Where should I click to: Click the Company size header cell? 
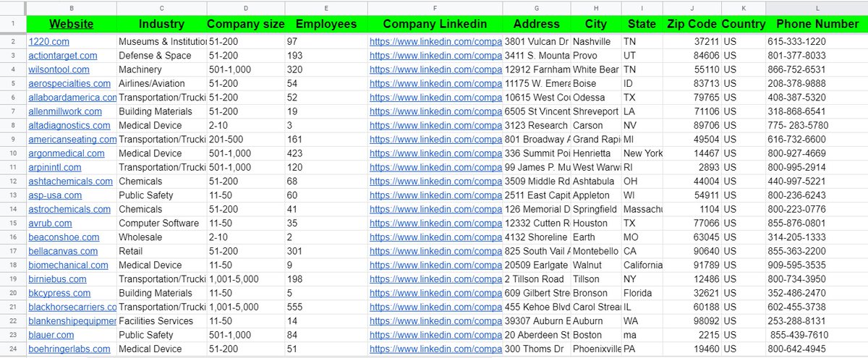[246, 24]
